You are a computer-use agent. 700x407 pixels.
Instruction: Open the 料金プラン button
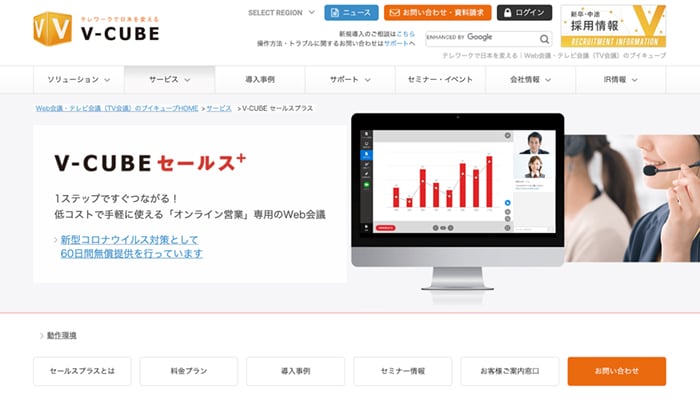tap(189, 371)
